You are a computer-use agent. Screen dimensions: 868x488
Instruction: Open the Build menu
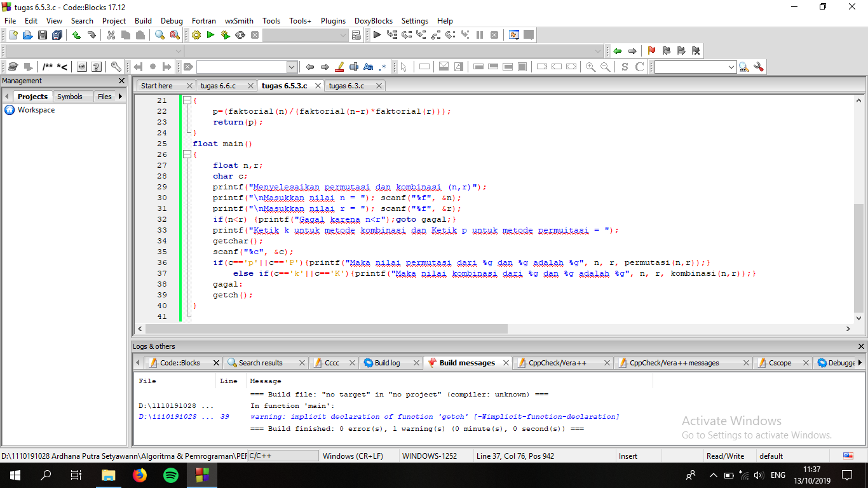point(143,20)
